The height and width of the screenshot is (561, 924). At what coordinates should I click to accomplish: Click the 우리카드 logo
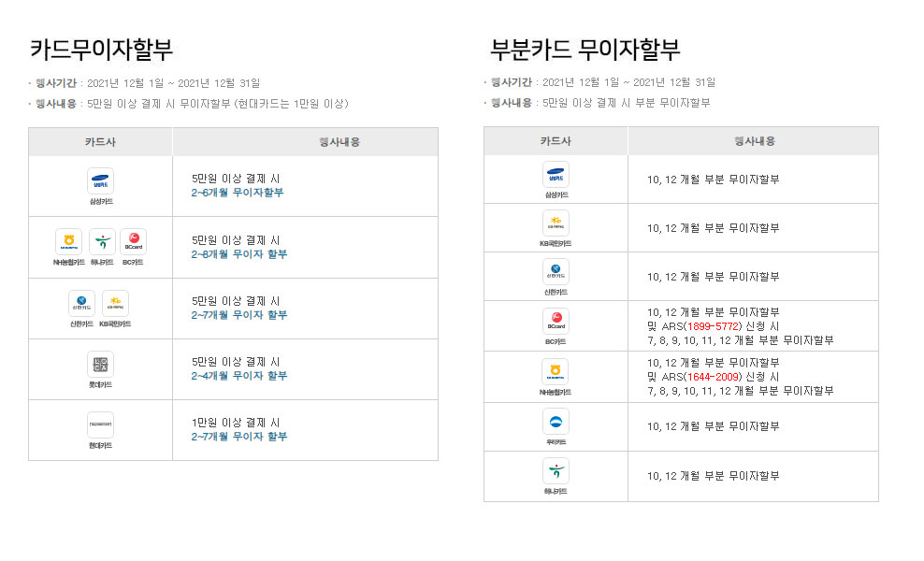pos(556,422)
